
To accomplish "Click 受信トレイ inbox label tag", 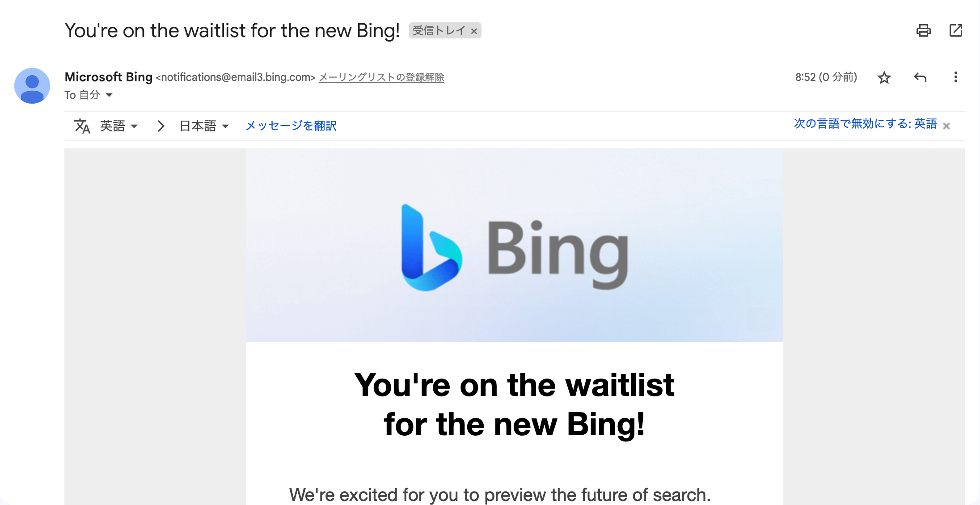I will point(439,29).
